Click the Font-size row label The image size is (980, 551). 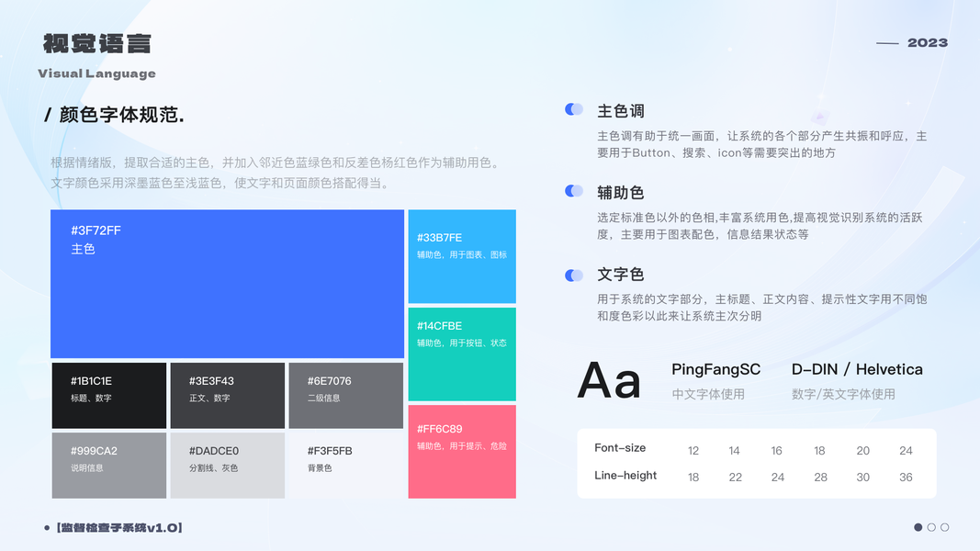620,448
